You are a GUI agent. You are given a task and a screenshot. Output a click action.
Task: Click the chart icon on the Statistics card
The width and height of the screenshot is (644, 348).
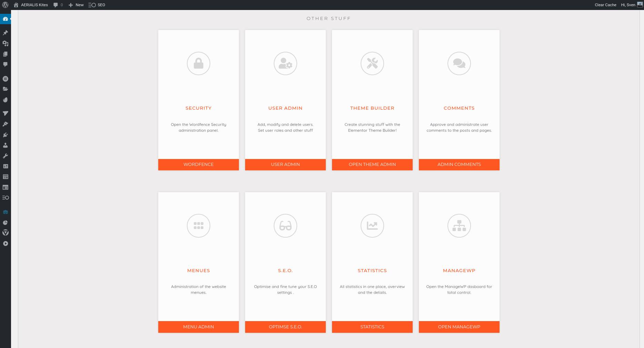pos(372,226)
